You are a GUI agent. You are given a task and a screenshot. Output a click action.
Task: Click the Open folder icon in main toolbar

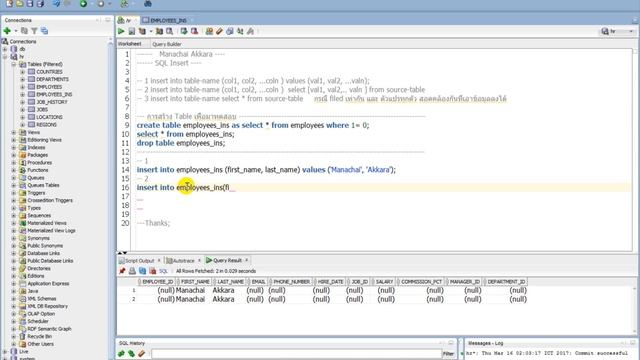[x=20, y=4]
